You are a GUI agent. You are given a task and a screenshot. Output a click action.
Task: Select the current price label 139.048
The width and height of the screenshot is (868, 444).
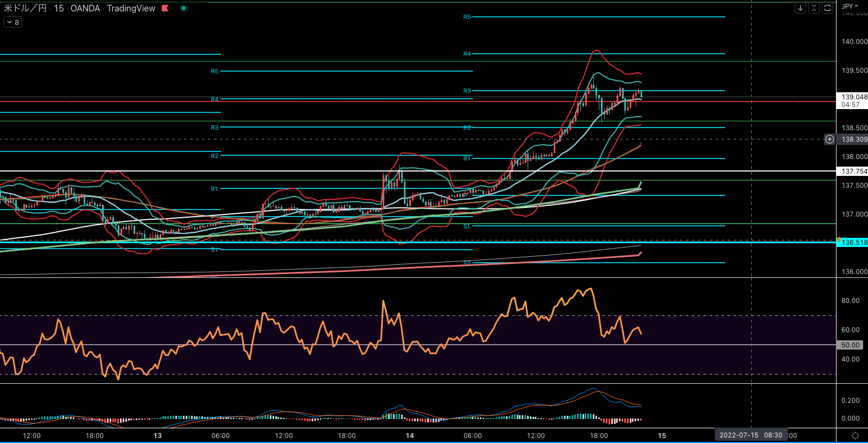854,97
